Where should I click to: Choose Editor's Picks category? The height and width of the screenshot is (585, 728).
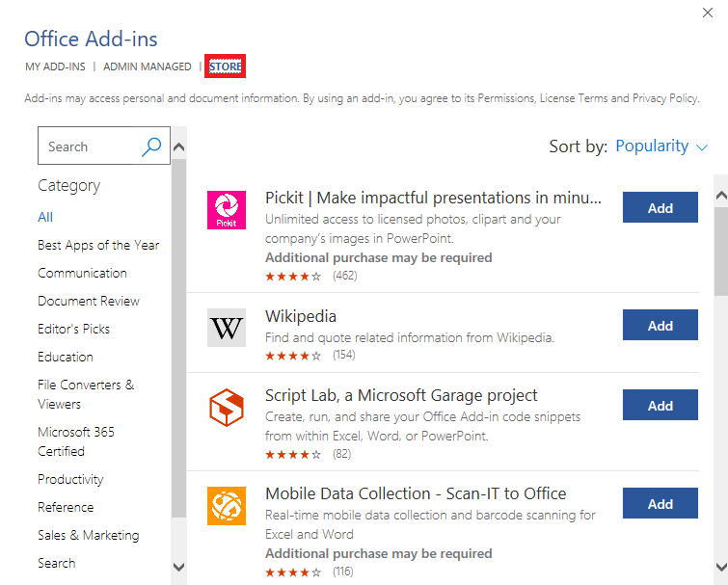[74, 329]
